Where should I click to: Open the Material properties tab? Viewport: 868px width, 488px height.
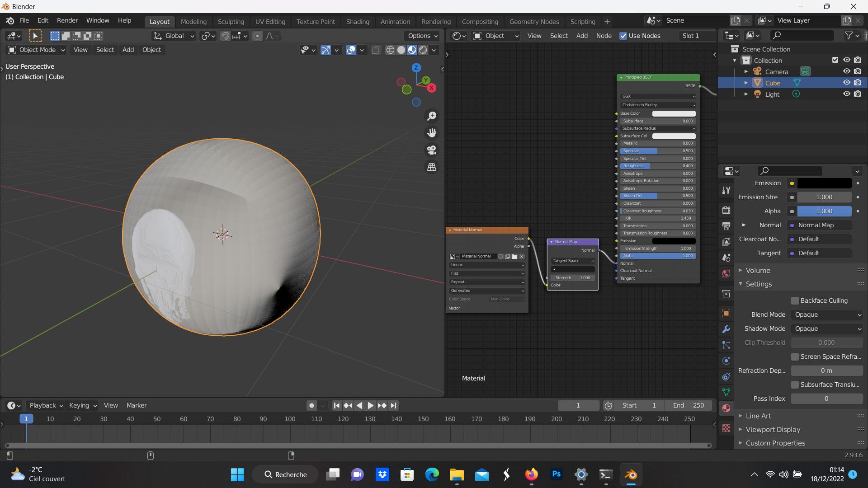726,408
